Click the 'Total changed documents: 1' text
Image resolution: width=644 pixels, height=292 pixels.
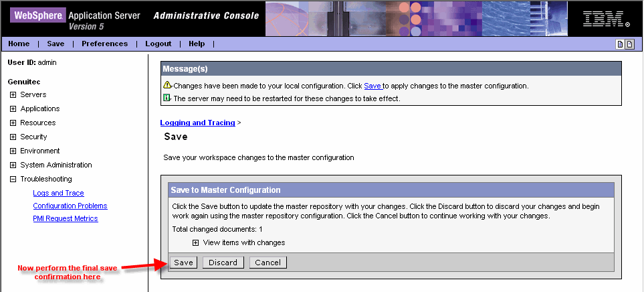(x=217, y=229)
